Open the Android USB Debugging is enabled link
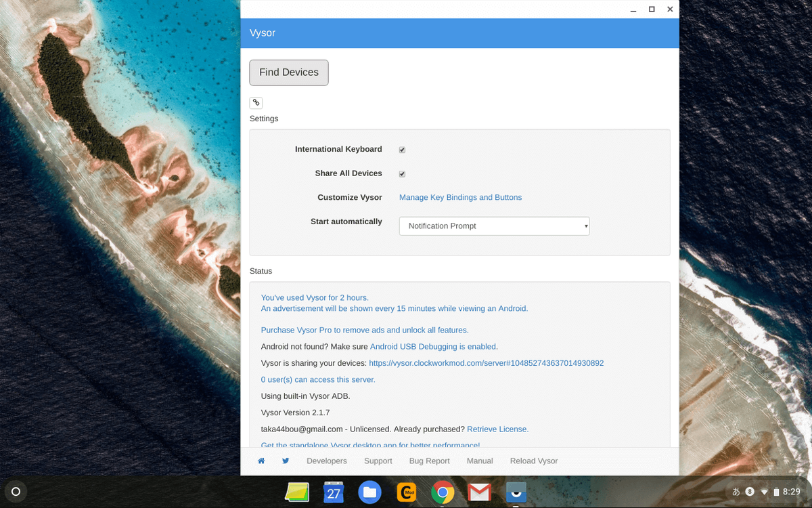The image size is (812, 508). click(433, 346)
